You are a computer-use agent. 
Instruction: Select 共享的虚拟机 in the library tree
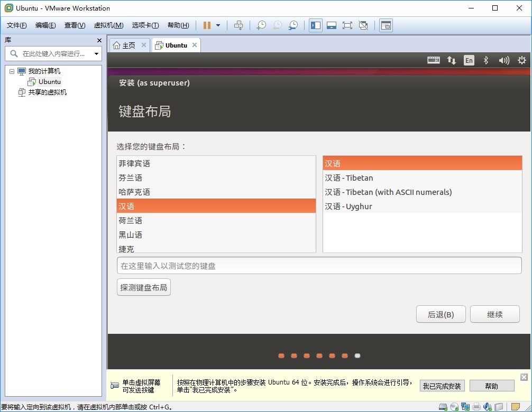click(x=47, y=92)
